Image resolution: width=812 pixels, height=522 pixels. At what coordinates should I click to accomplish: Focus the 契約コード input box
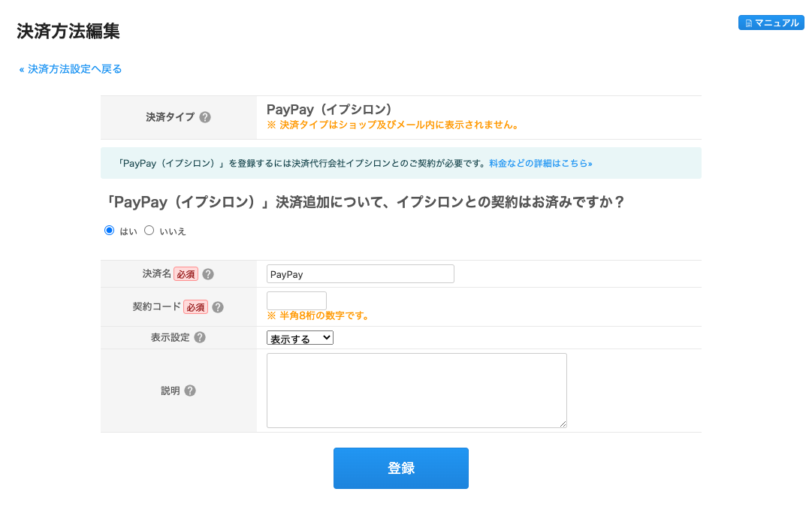click(x=297, y=300)
